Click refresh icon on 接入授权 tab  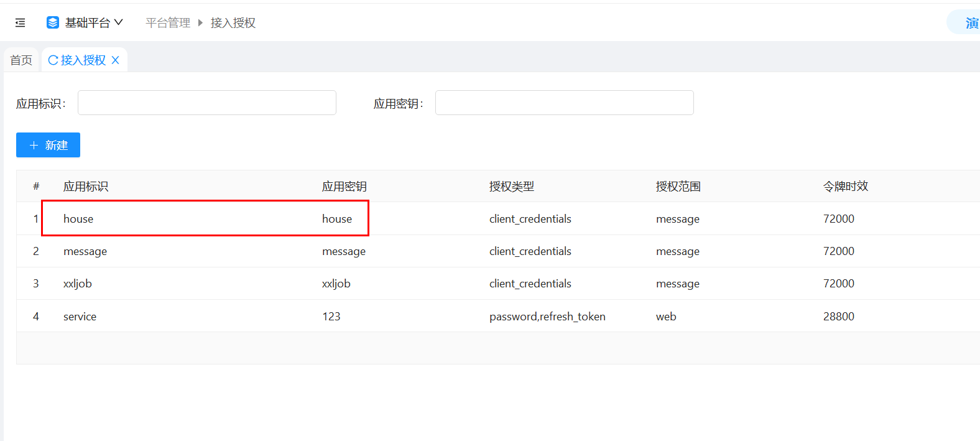(53, 60)
